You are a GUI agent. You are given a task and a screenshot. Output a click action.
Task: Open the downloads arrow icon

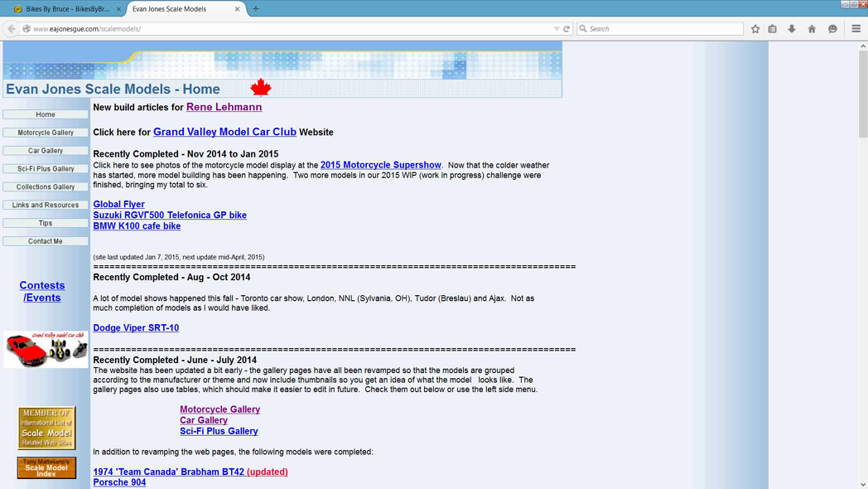point(792,29)
